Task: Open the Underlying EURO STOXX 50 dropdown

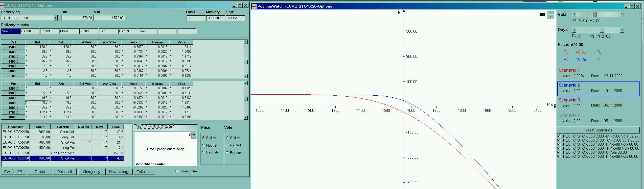Action: pyautogui.click(x=55, y=18)
